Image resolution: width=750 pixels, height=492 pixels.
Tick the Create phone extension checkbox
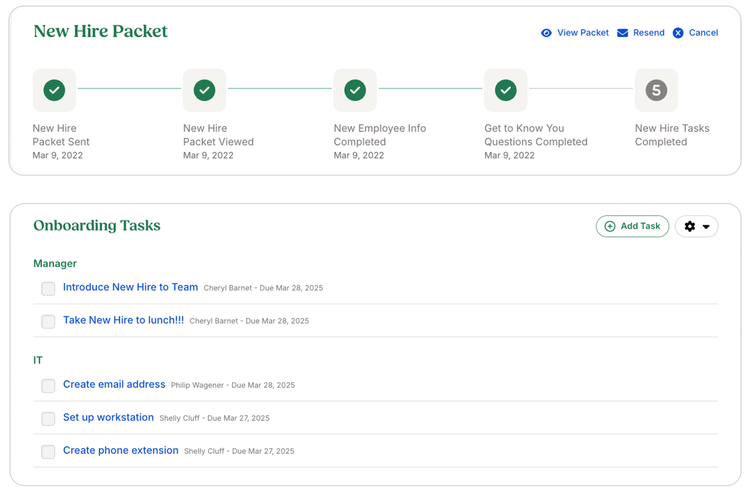[x=48, y=451]
